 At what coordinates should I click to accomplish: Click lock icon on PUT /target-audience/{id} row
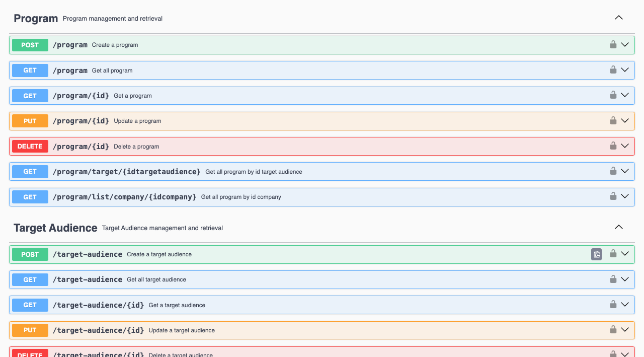click(x=613, y=330)
